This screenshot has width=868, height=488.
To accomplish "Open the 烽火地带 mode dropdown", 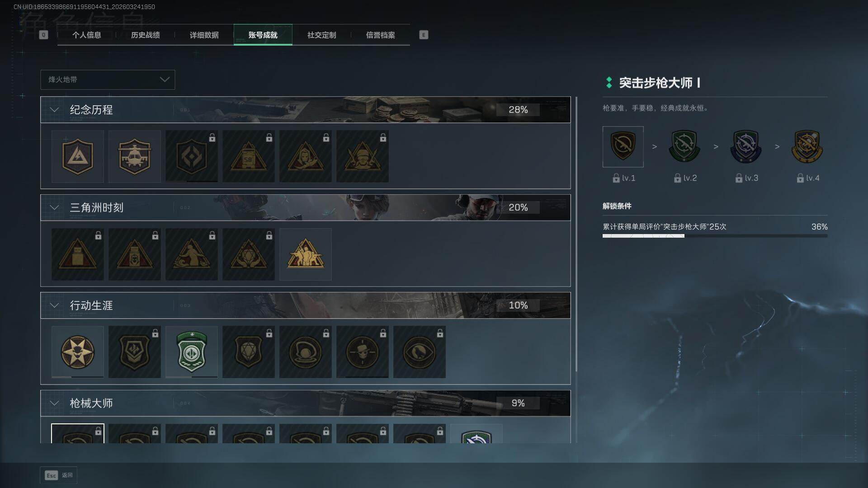I will pyautogui.click(x=108, y=80).
